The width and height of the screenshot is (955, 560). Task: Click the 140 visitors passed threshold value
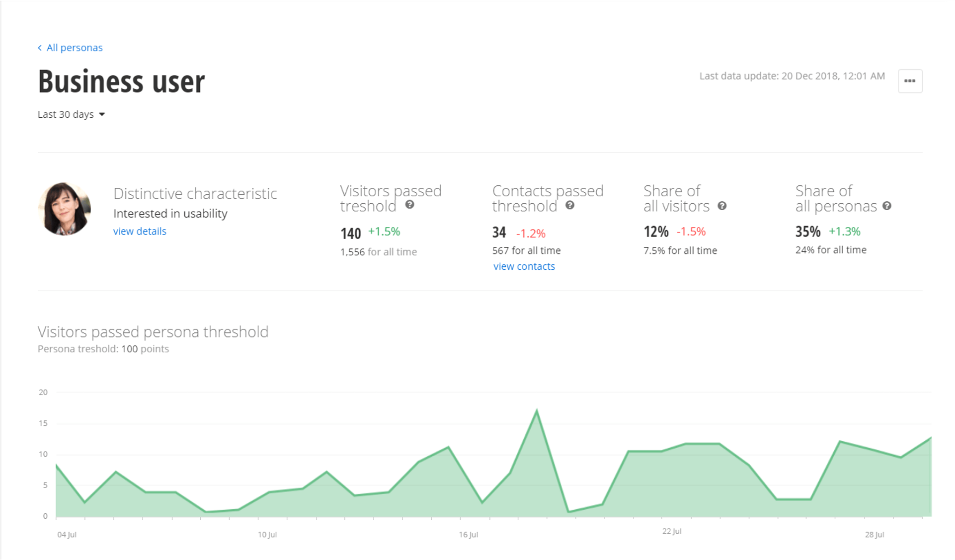(x=350, y=233)
